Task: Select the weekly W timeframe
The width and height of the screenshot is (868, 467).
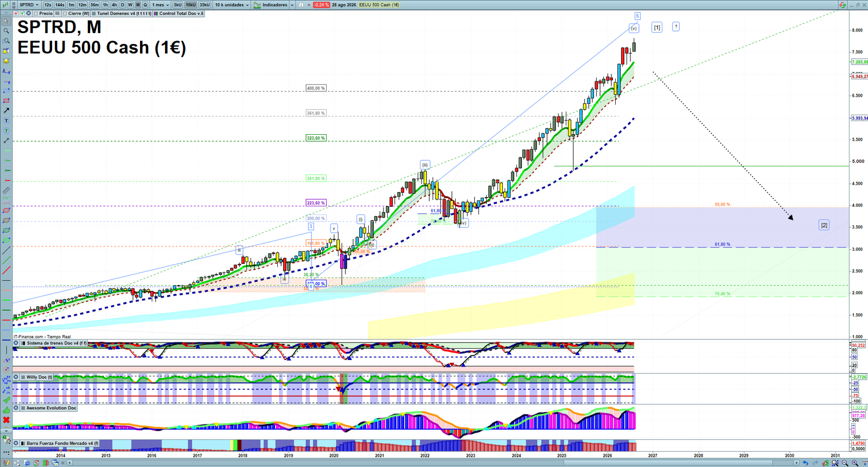Action: pyautogui.click(x=130, y=5)
